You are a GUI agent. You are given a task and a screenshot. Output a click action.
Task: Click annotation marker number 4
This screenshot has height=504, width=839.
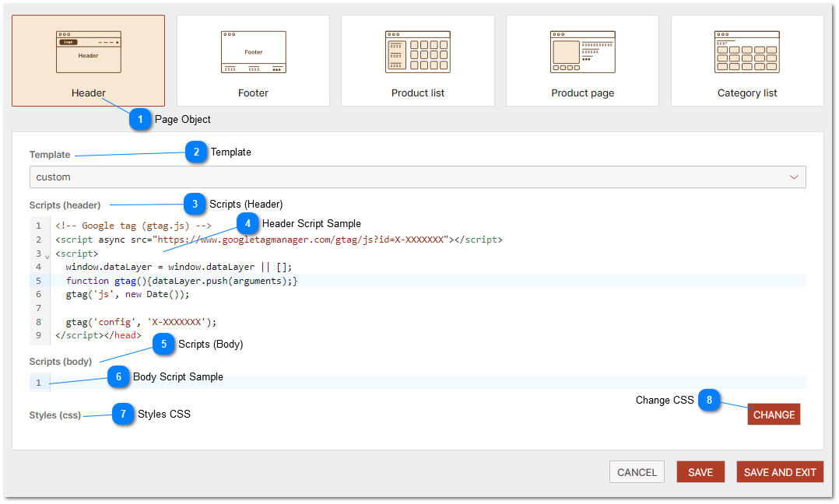247,224
